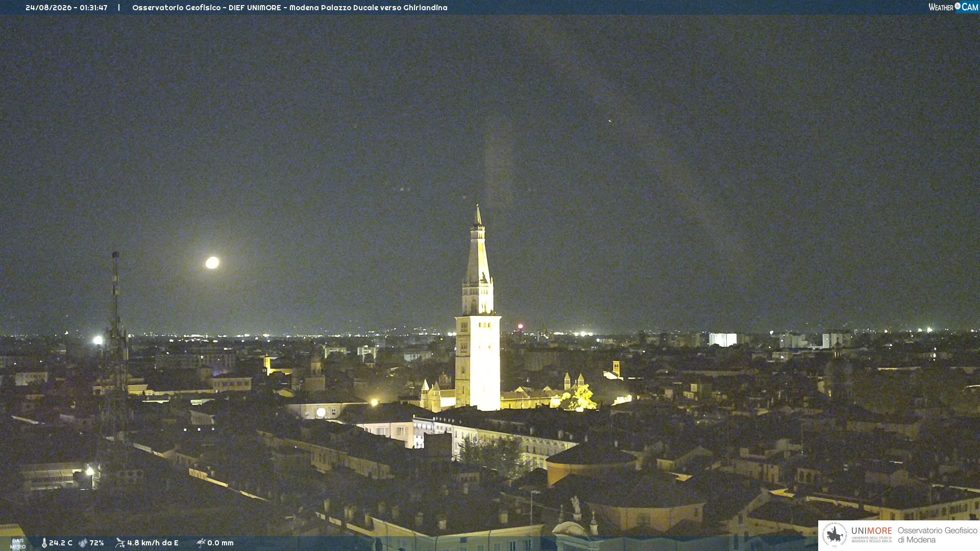Click the Osservatorio Geofisico DIEF UNIMORE title
980x551 pixels.
point(289,8)
